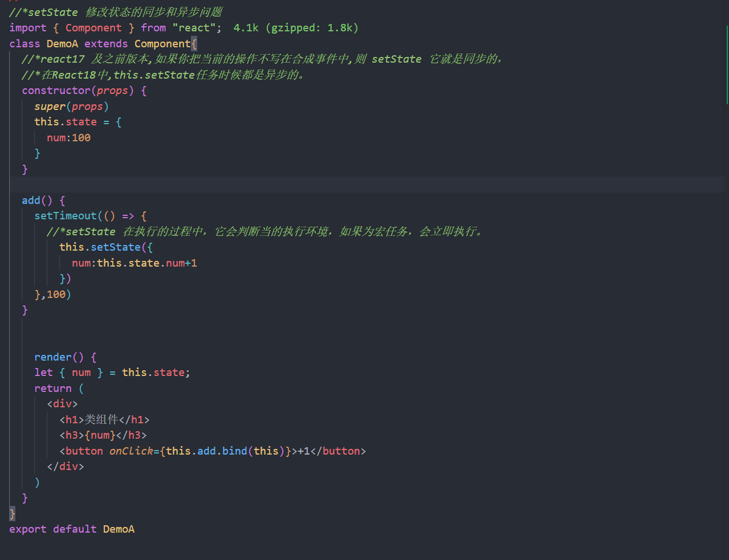Click the num:100 state initialization
The width and height of the screenshot is (729, 560).
(x=68, y=137)
